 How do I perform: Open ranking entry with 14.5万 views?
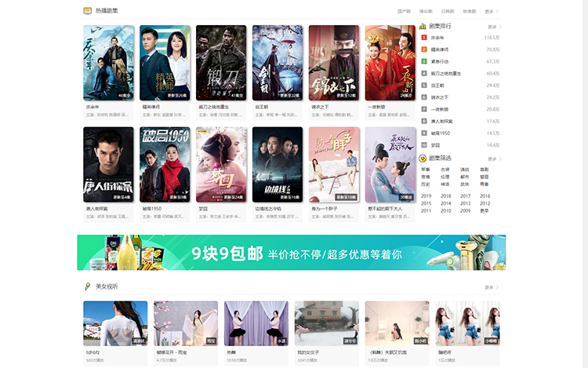460,133
